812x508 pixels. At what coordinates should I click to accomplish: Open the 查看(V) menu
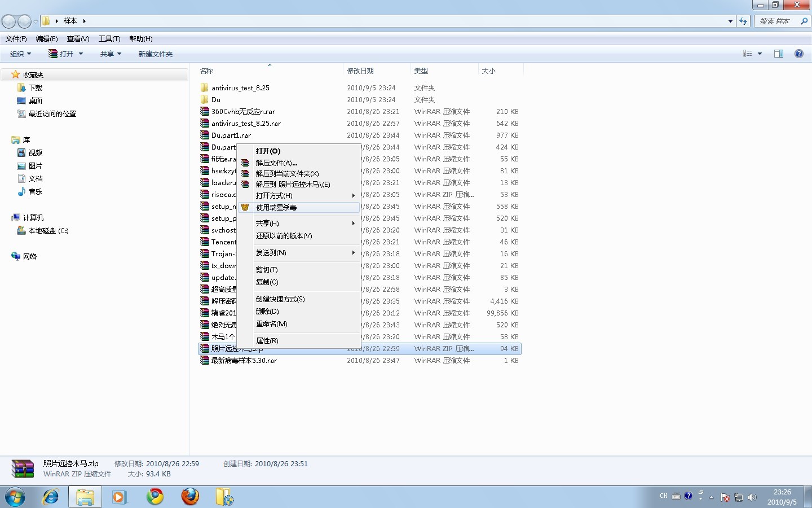pyautogui.click(x=78, y=39)
